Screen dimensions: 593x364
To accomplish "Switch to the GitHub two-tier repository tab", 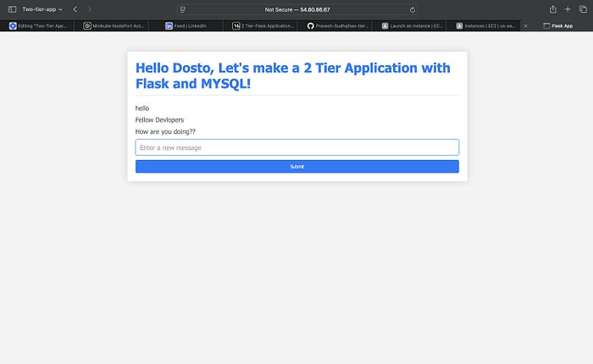I will (x=335, y=25).
